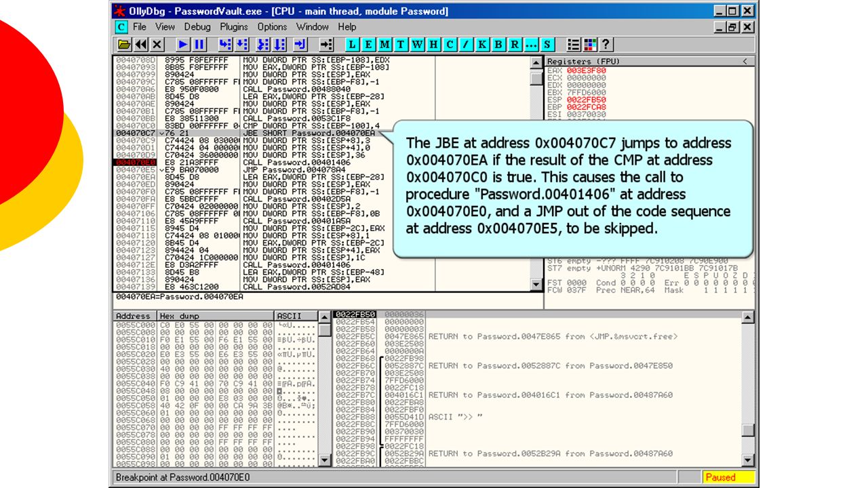Click disassembly pane scrollbar up arrow
Viewport: 868px width, 488px height.
pyautogui.click(x=536, y=62)
